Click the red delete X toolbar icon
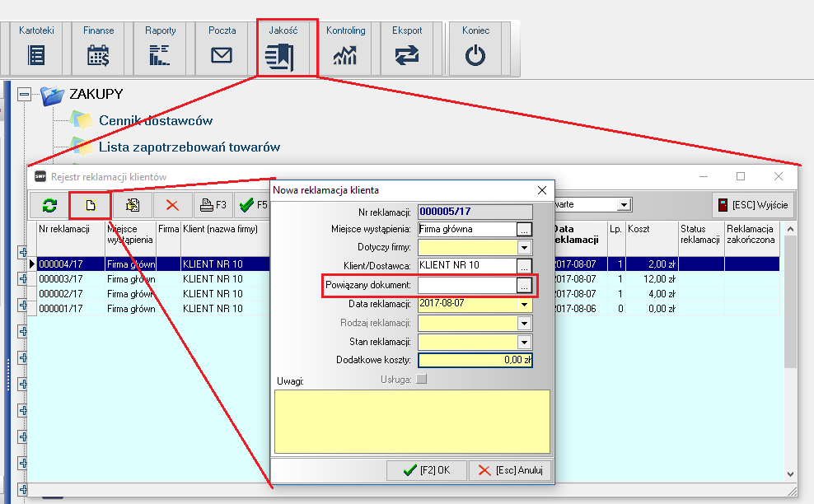 [x=171, y=205]
